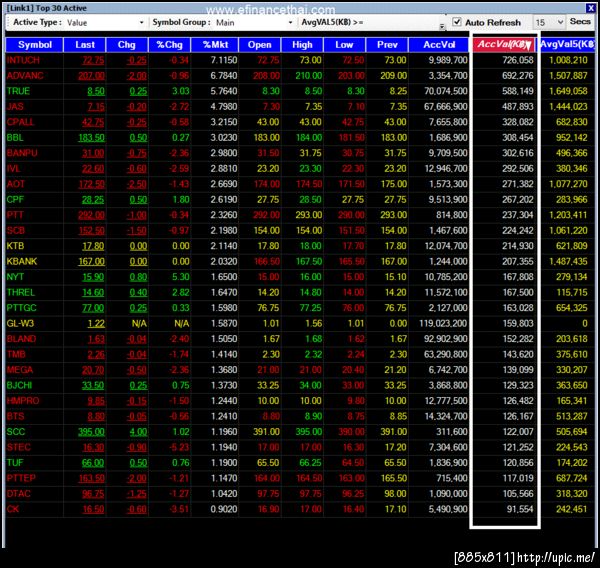Click the AvgVal5(KB) column header

click(x=568, y=45)
